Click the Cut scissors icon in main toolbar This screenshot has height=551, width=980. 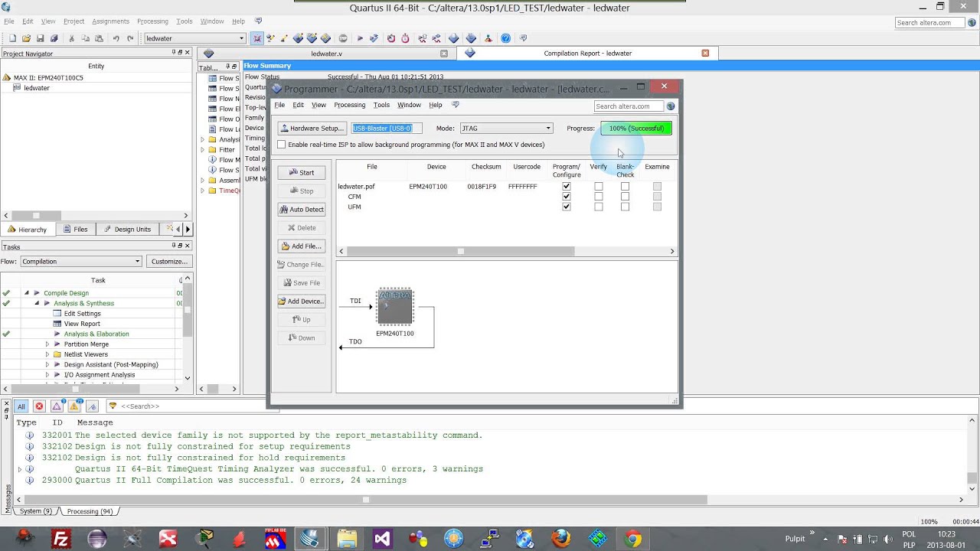click(71, 38)
